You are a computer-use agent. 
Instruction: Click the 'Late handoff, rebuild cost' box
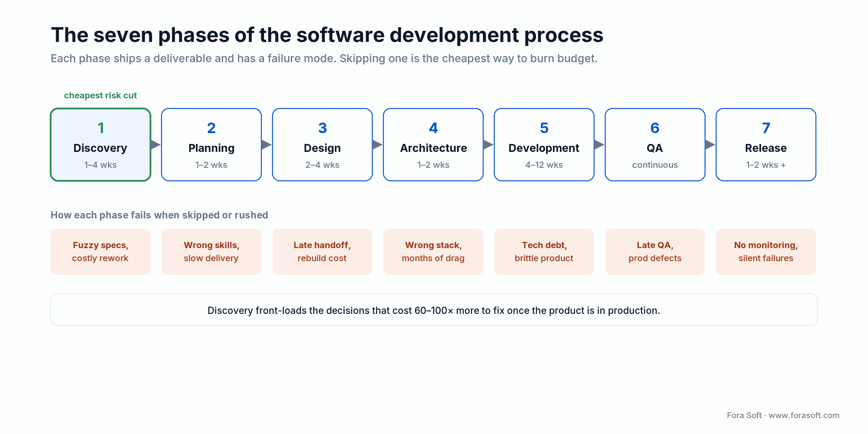(x=322, y=252)
